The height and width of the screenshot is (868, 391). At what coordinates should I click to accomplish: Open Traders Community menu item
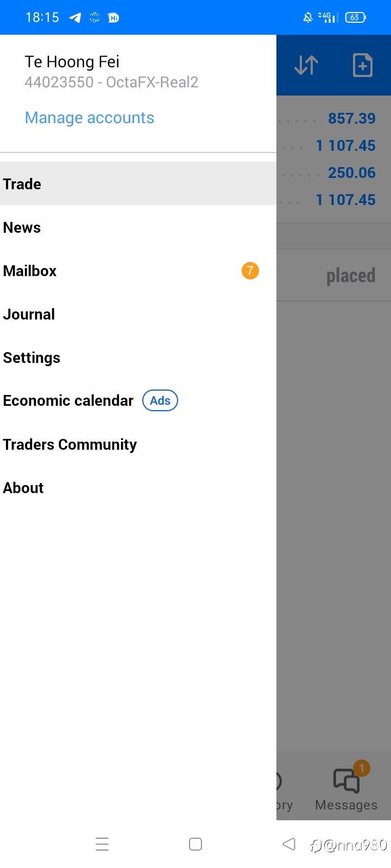click(138, 444)
